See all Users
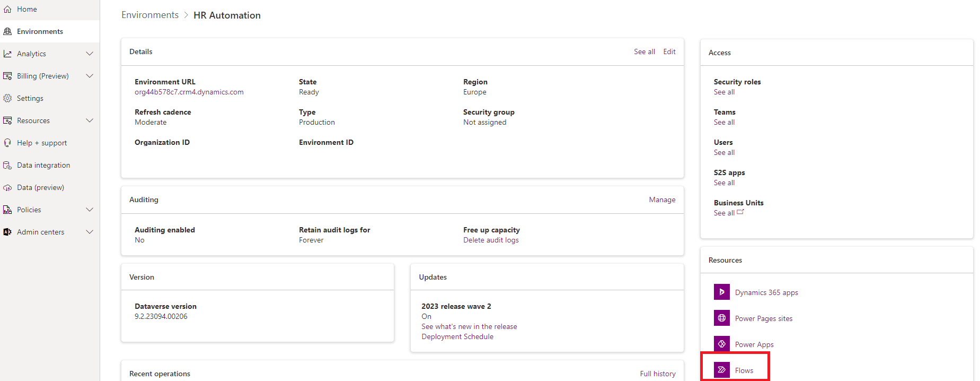 click(724, 152)
